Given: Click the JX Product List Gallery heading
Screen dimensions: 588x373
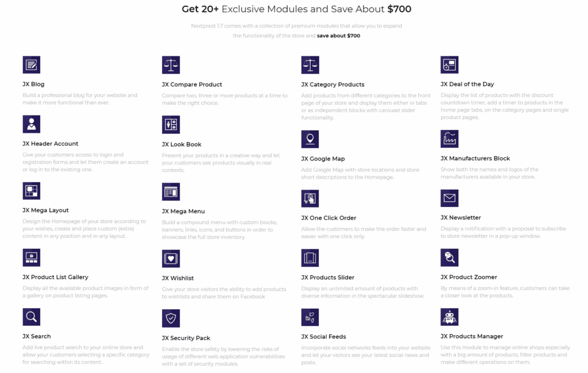Looking at the screenshot, I should coord(56,278).
